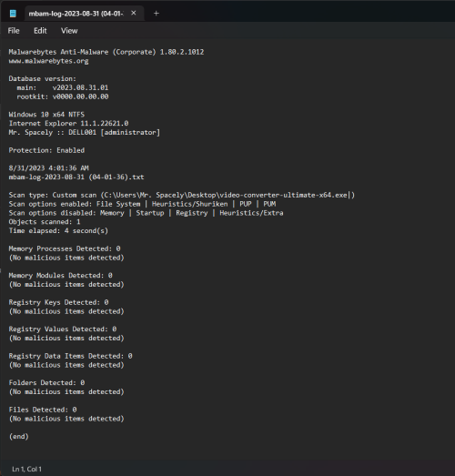
Task: Click the 'rootkit: v0000.00.00.00' line
Action: pyautogui.click(x=62, y=96)
